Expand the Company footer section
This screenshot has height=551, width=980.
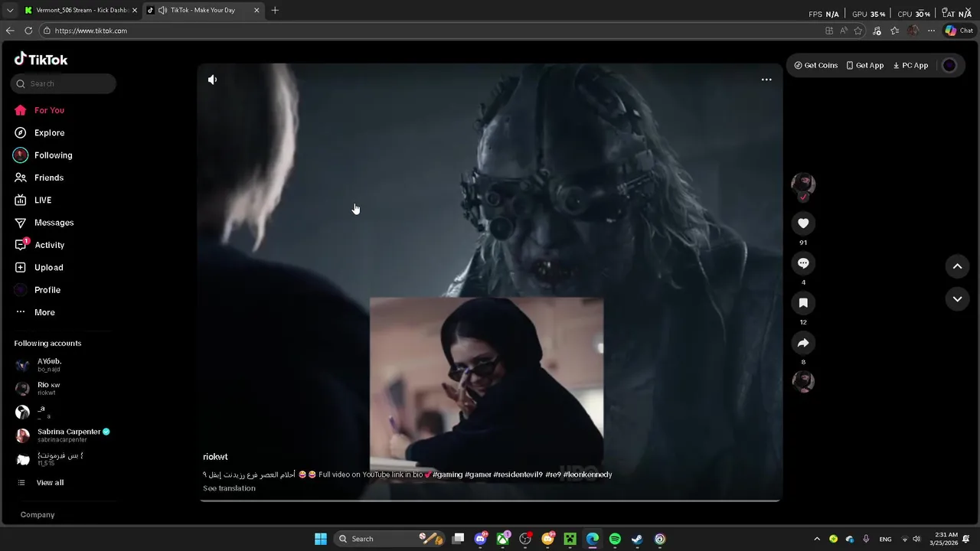(38, 515)
